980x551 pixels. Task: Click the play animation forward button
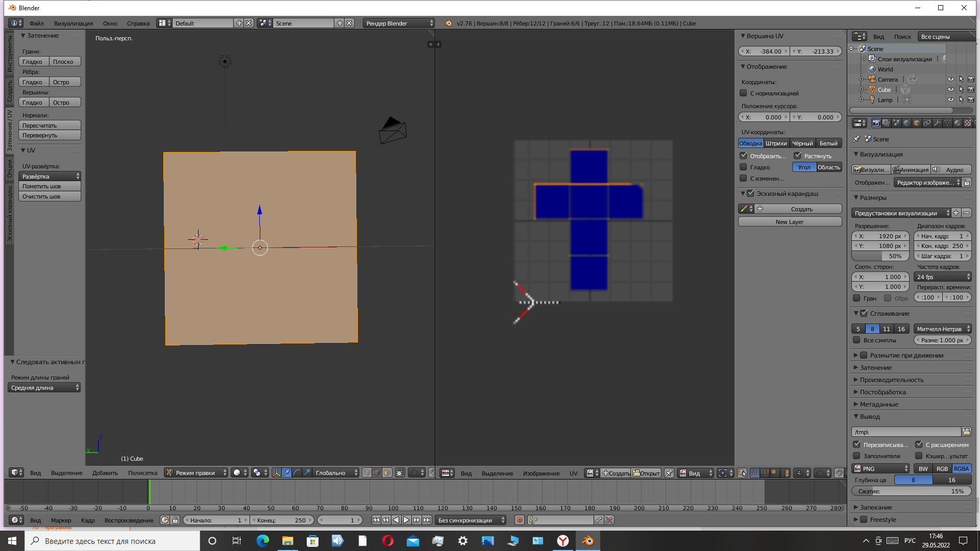tap(406, 520)
